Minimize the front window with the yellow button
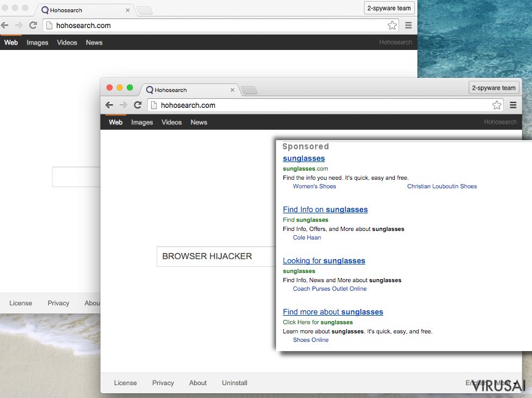This screenshot has width=532, height=398. 119,88
